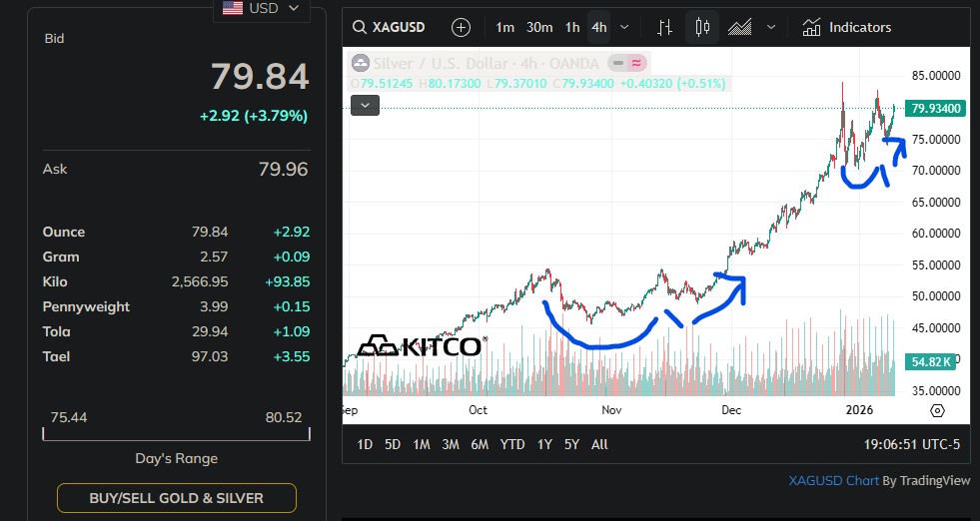Click the 19:06:51 UTC-5 timezone

click(x=911, y=445)
